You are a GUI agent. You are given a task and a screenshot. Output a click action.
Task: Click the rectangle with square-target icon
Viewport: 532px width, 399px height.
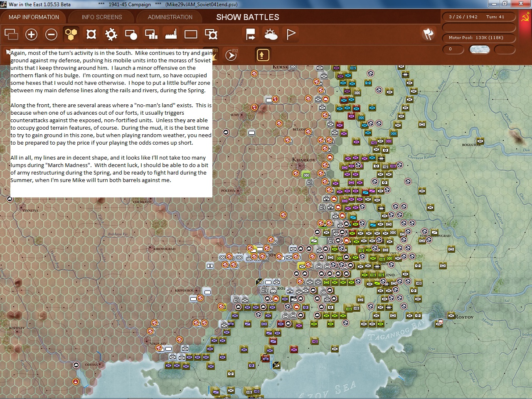(x=211, y=34)
